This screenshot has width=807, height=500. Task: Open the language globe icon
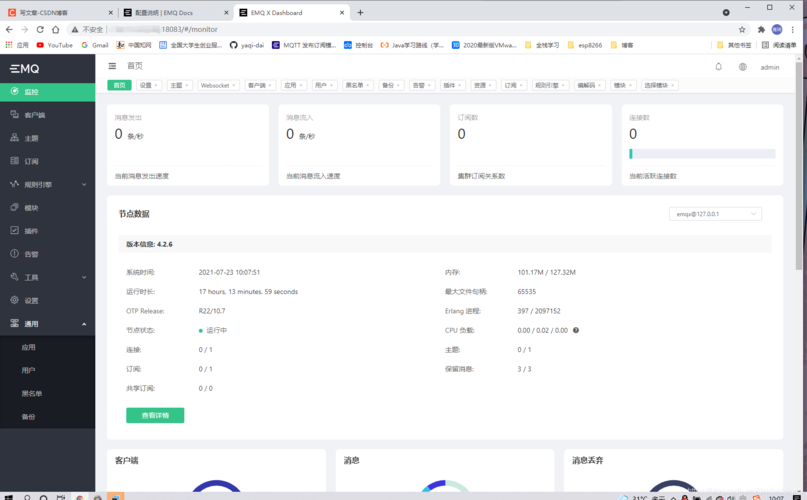tap(743, 67)
